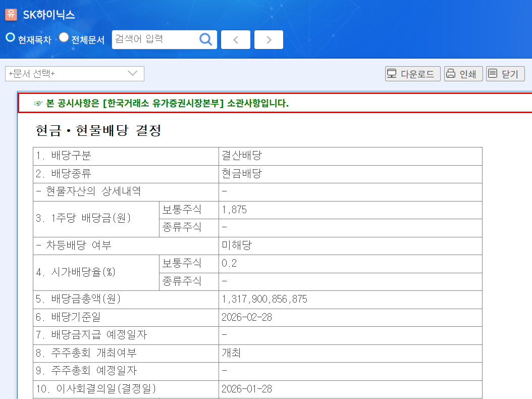This screenshot has height=399, width=532.
Task: Click the 한국거래소 notice banner
Action: point(275,103)
